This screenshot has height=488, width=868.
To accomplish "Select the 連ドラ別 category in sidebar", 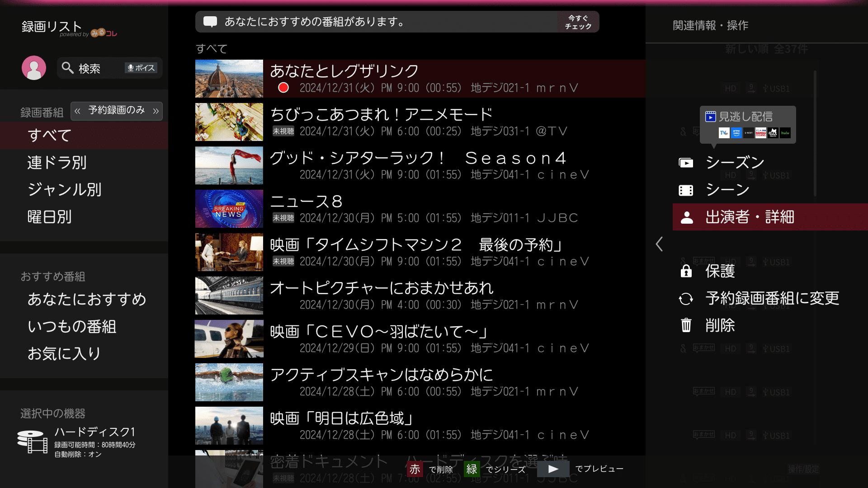I will (57, 163).
